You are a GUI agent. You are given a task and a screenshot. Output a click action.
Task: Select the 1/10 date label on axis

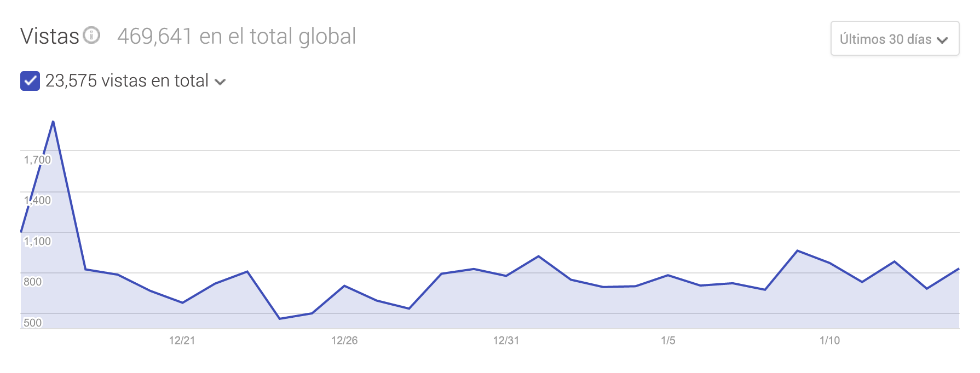[829, 340]
